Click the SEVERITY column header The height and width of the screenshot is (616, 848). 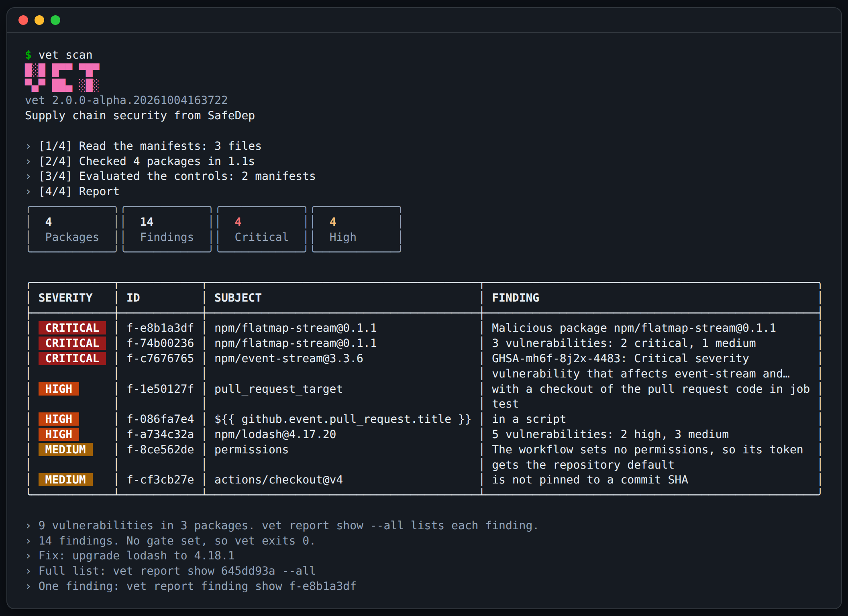click(x=65, y=298)
